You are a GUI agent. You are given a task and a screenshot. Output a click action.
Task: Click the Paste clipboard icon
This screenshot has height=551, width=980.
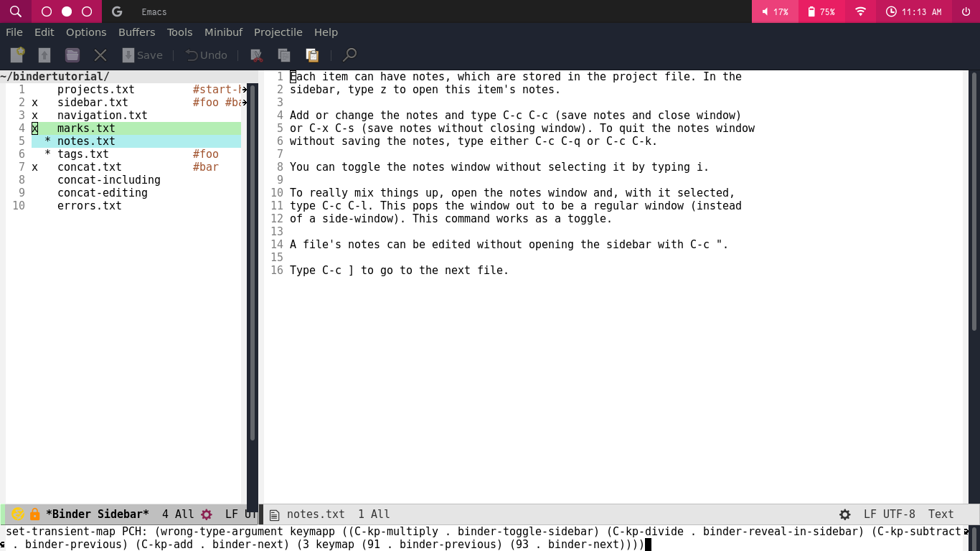312,55
